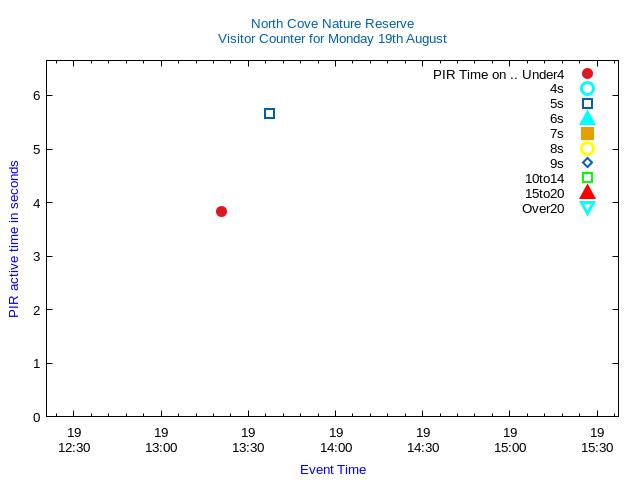Select the red triangle 15to20 legend marker
The height and width of the screenshot is (480, 640).
click(x=587, y=192)
